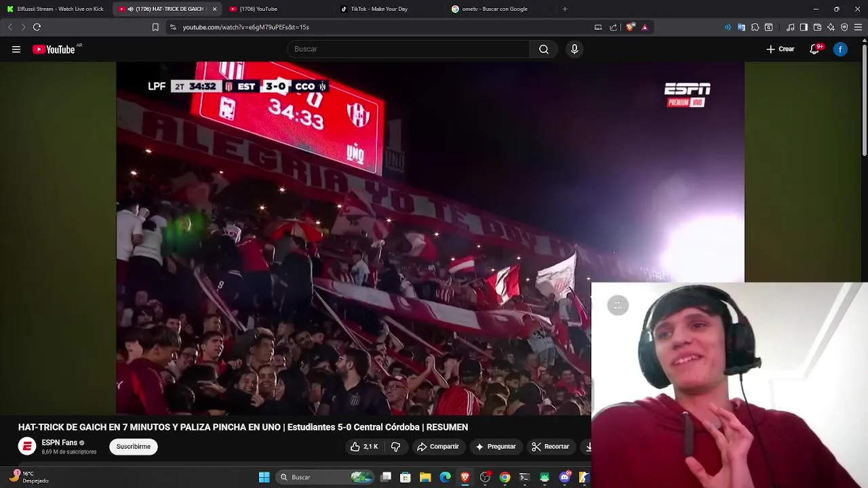The width and height of the screenshot is (868, 488).
Task: Share the video via Compartir
Action: click(x=438, y=447)
